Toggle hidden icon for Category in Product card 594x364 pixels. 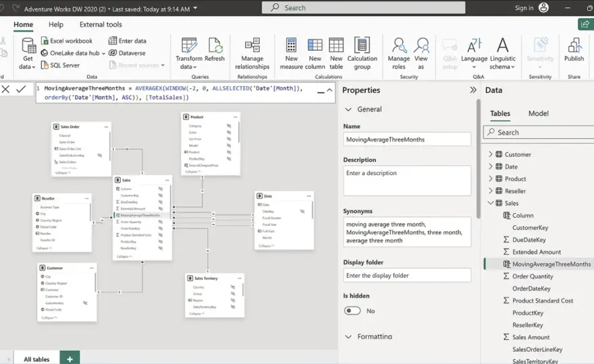(229, 125)
